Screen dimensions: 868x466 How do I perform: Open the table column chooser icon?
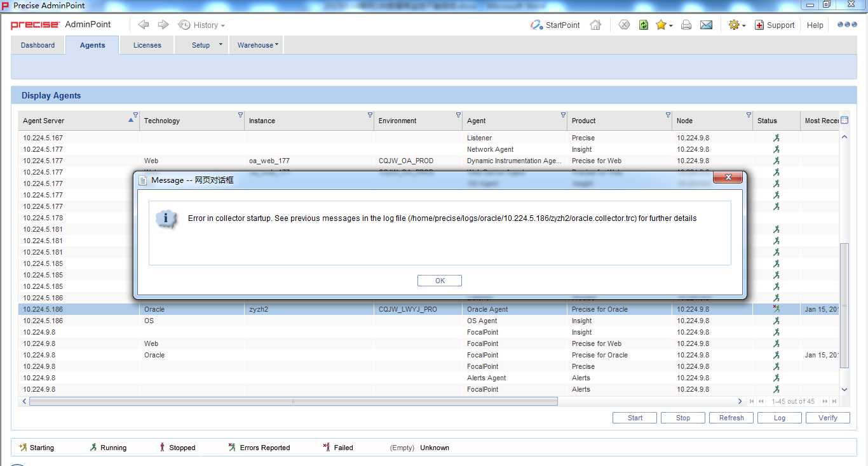click(x=844, y=120)
